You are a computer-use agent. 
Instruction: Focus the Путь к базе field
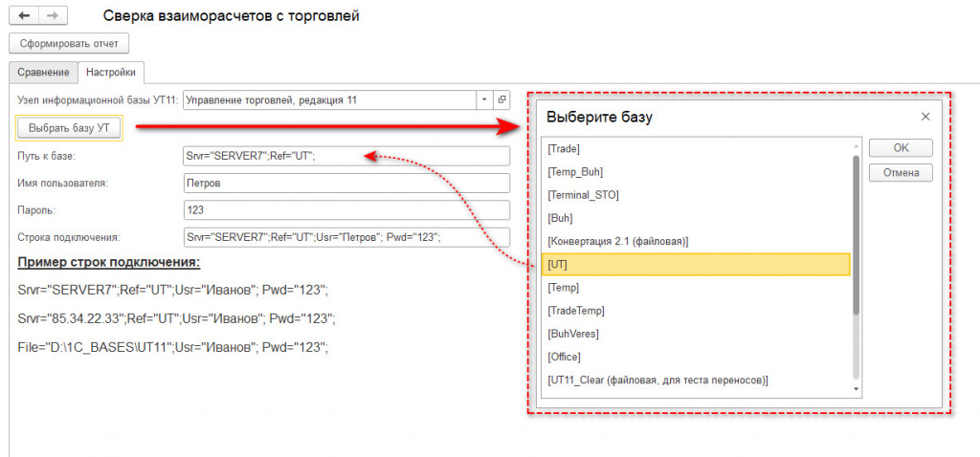pos(346,156)
